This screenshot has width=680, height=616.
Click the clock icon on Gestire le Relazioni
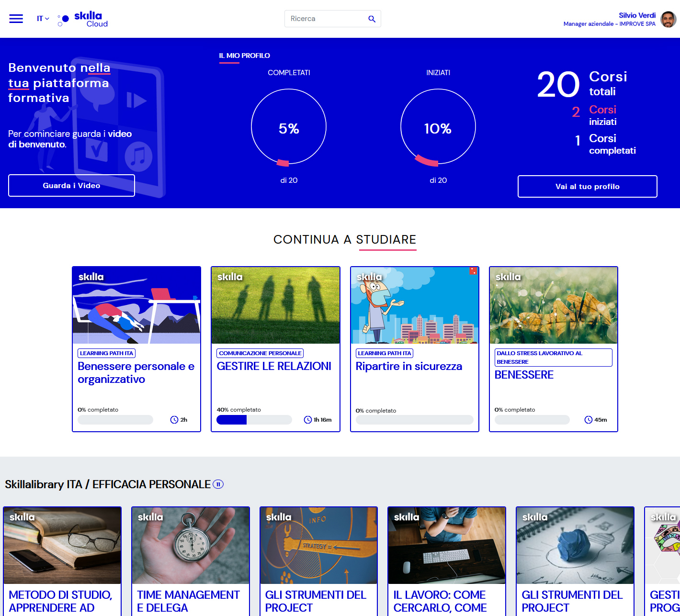point(308,420)
